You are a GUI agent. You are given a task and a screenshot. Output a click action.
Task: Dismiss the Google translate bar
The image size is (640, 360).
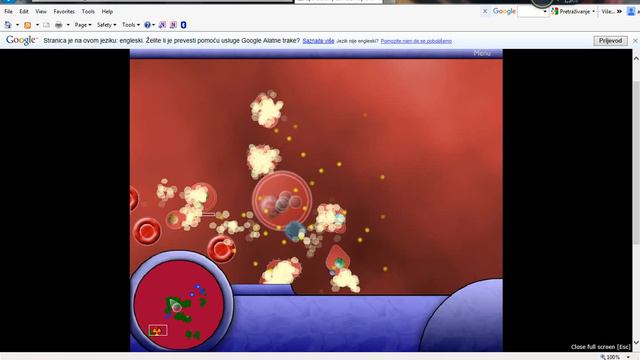click(x=635, y=40)
